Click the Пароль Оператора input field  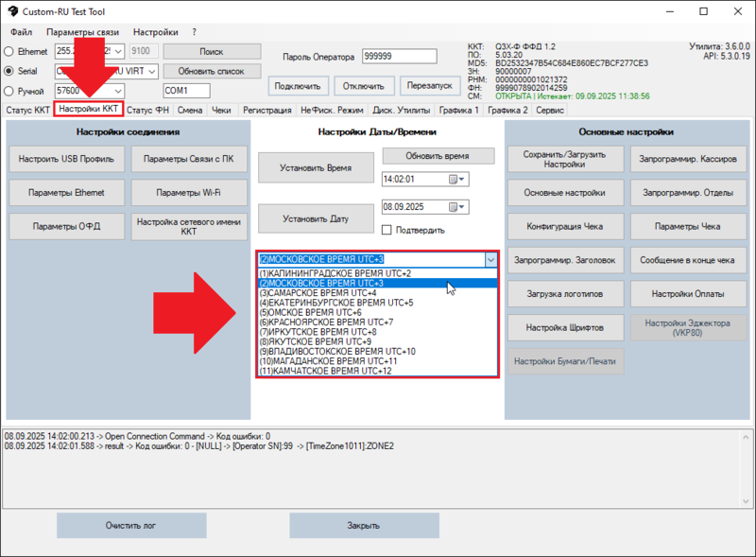click(x=390, y=57)
